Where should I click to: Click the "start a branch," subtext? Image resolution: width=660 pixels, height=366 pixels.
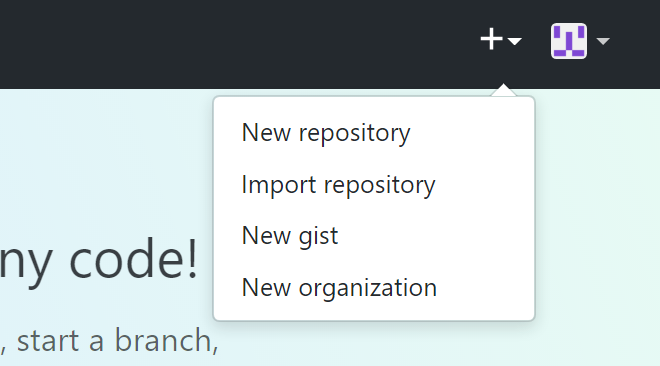click(117, 340)
